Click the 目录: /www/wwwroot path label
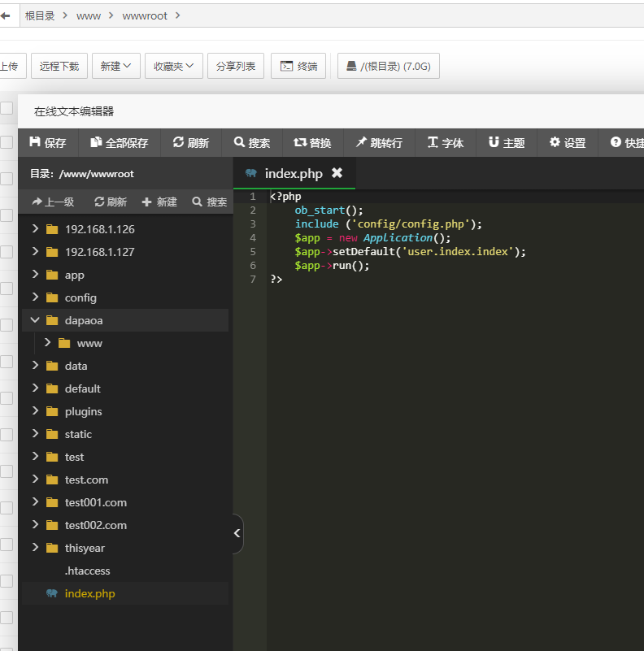Image resolution: width=644 pixels, height=651 pixels. [x=82, y=174]
